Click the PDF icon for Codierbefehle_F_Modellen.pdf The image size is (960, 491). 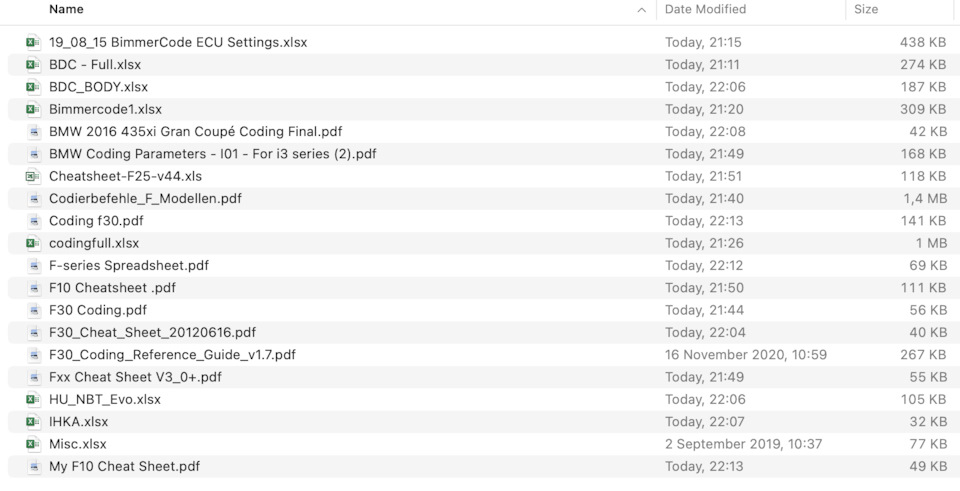tap(34, 198)
